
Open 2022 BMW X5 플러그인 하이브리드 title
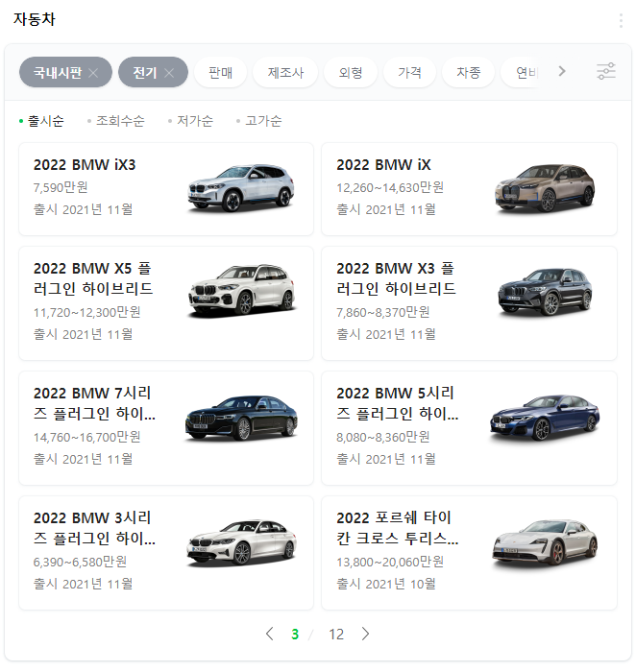(93, 278)
